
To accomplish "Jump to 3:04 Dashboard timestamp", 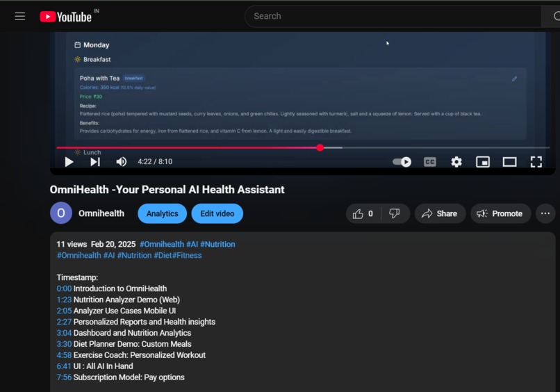I will (x=64, y=333).
